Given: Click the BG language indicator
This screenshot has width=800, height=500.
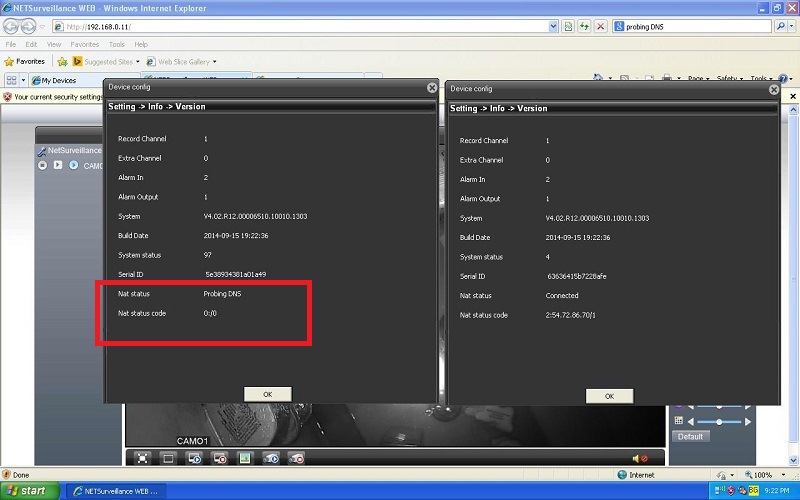Looking at the screenshot, I should 753,491.
